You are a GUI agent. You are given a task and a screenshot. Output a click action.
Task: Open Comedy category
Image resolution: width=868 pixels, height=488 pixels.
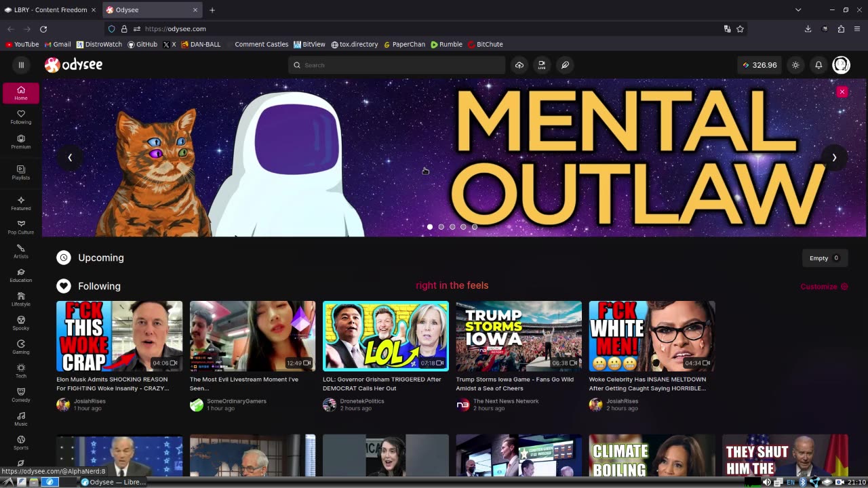21,395
